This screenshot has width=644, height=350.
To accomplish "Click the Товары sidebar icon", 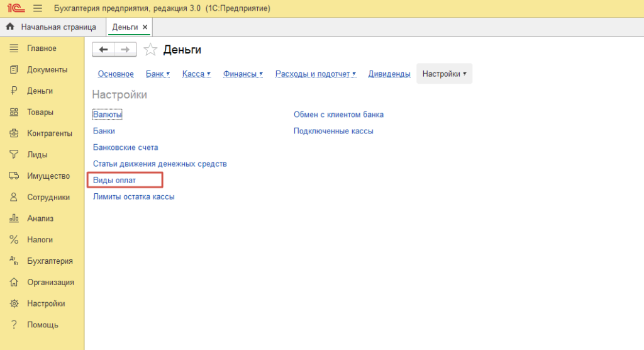I will 14,112.
